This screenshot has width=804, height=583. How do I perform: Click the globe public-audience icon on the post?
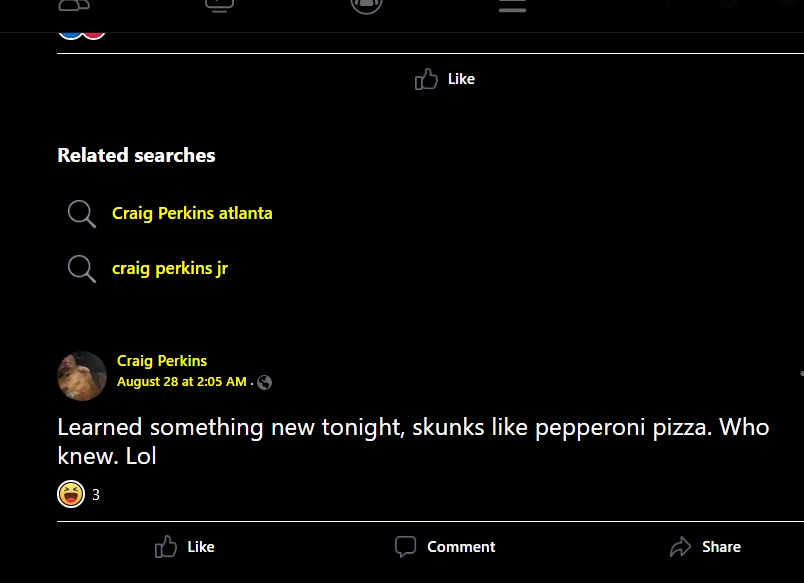(x=265, y=382)
